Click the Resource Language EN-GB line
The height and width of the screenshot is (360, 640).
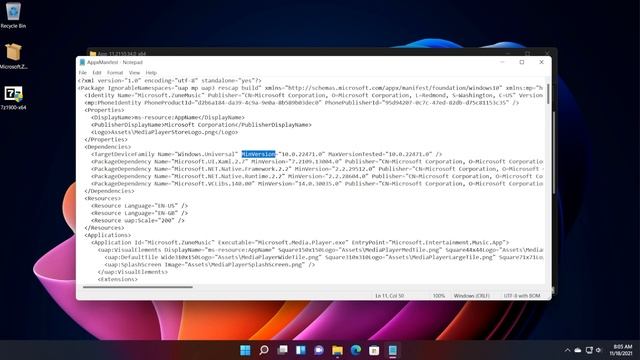[140, 213]
